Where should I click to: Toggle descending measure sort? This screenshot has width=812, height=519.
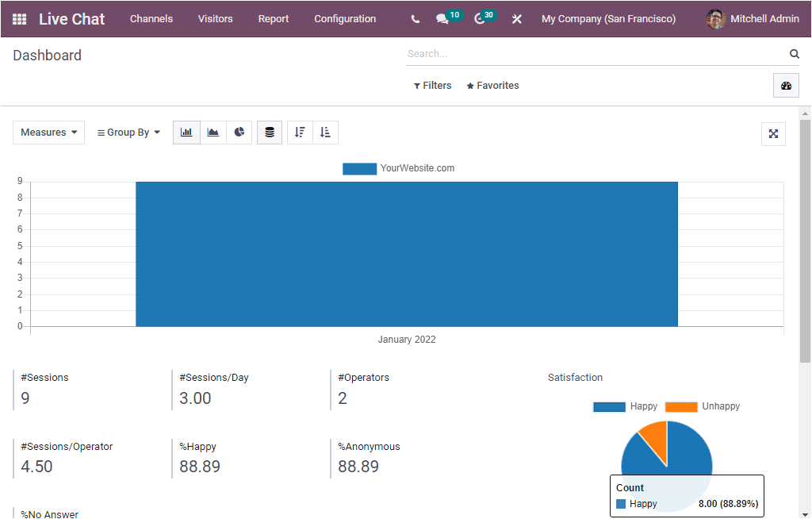[299, 132]
